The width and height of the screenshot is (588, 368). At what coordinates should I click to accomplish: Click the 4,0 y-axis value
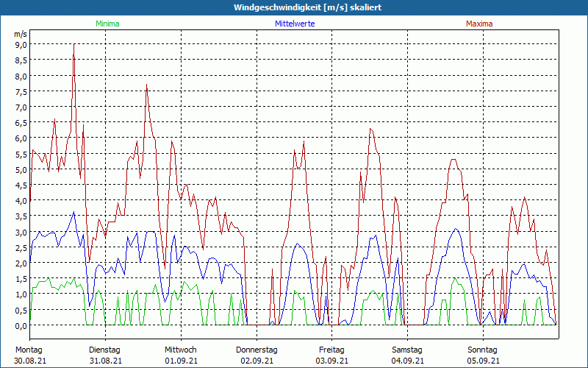click(21, 201)
